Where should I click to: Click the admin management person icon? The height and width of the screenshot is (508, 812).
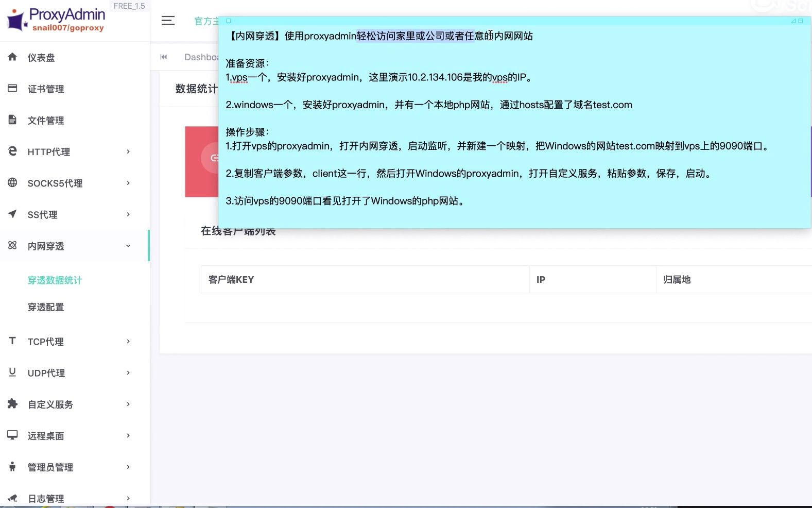(x=12, y=466)
